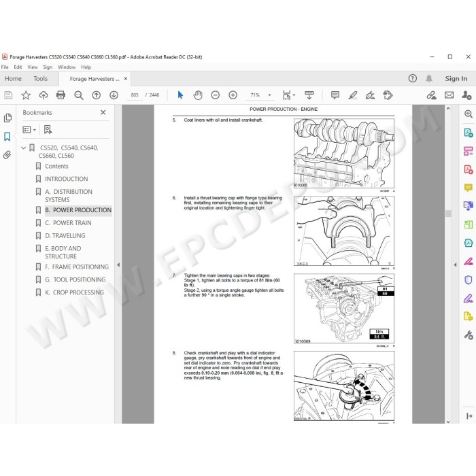
Task: Click the scrolling mode keyboard icon
Action: point(309,95)
